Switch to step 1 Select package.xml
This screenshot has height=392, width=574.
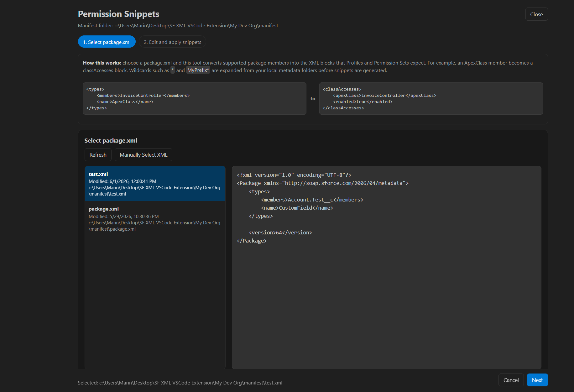107,42
